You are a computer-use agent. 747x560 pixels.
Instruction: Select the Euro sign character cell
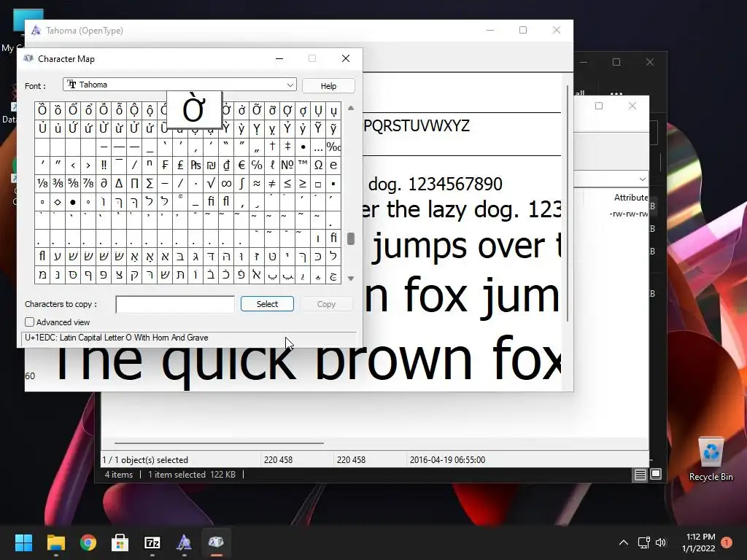pyautogui.click(x=241, y=165)
